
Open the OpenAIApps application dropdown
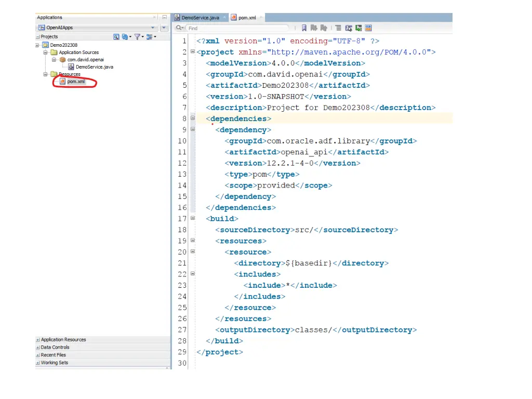(x=153, y=28)
